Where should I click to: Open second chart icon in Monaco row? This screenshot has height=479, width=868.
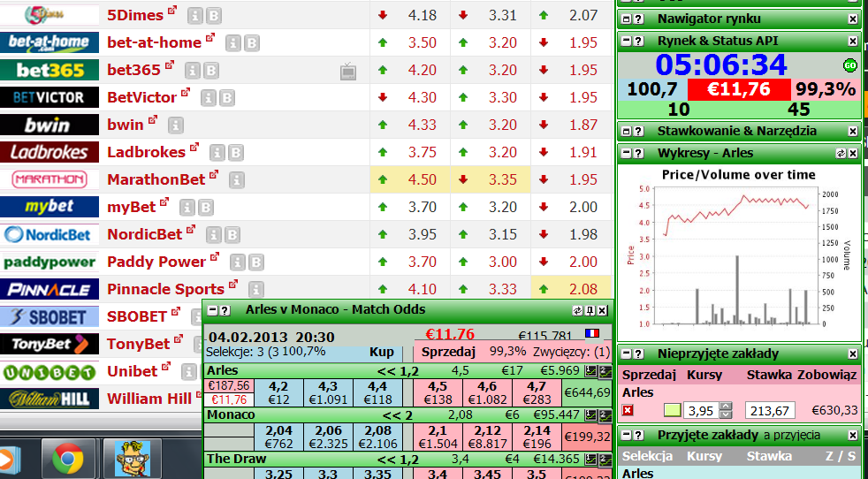pyautogui.click(x=605, y=415)
